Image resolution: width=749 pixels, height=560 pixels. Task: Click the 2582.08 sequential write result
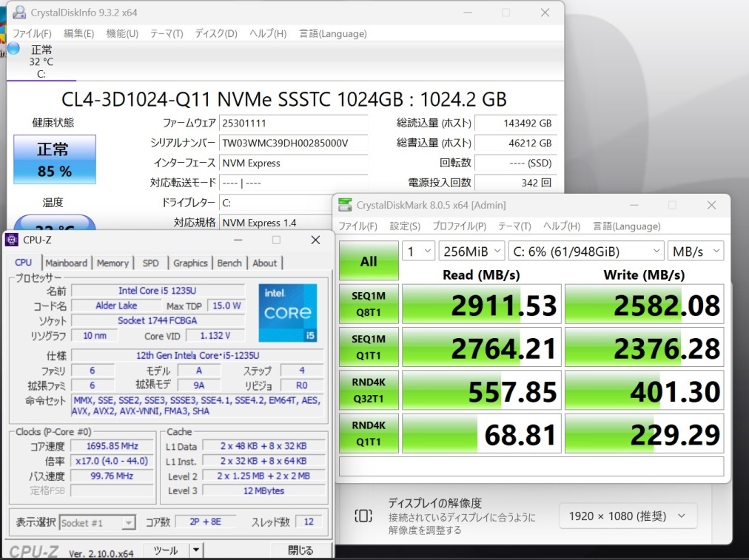pyautogui.click(x=645, y=304)
